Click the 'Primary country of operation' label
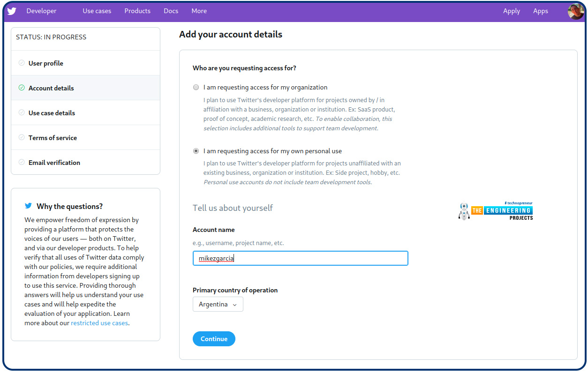 pos(235,290)
